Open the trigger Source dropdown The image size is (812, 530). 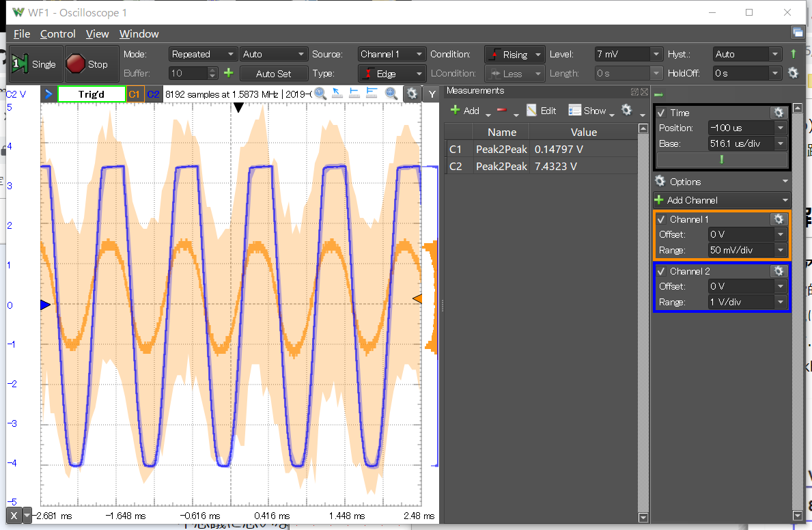[391, 54]
